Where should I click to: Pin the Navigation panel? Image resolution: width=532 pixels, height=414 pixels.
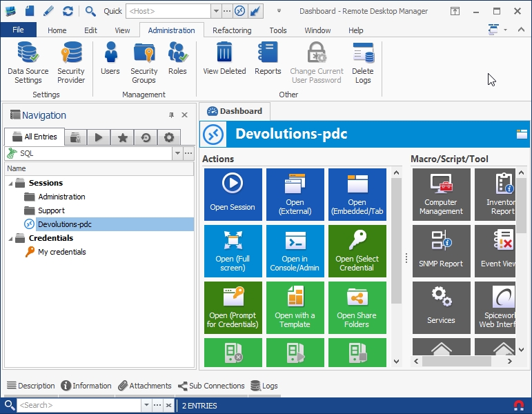(x=171, y=115)
